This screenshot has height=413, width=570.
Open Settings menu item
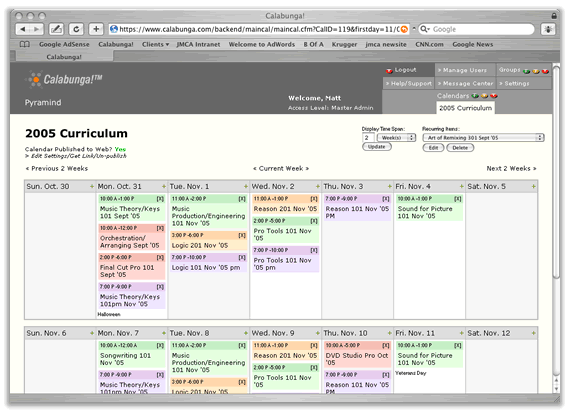click(x=514, y=83)
